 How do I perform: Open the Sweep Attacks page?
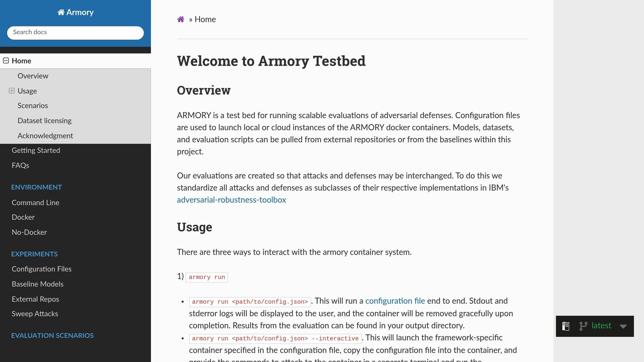pyautogui.click(x=35, y=314)
